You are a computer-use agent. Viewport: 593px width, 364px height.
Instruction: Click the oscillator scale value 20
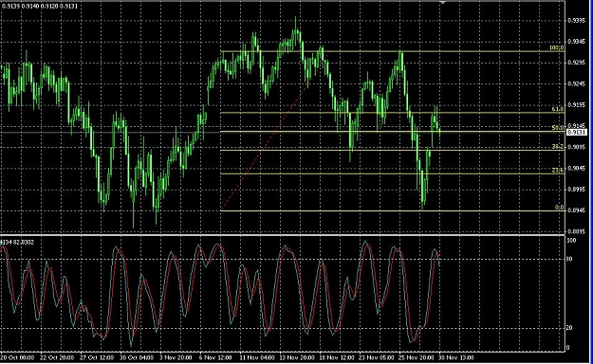pos(570,328)
